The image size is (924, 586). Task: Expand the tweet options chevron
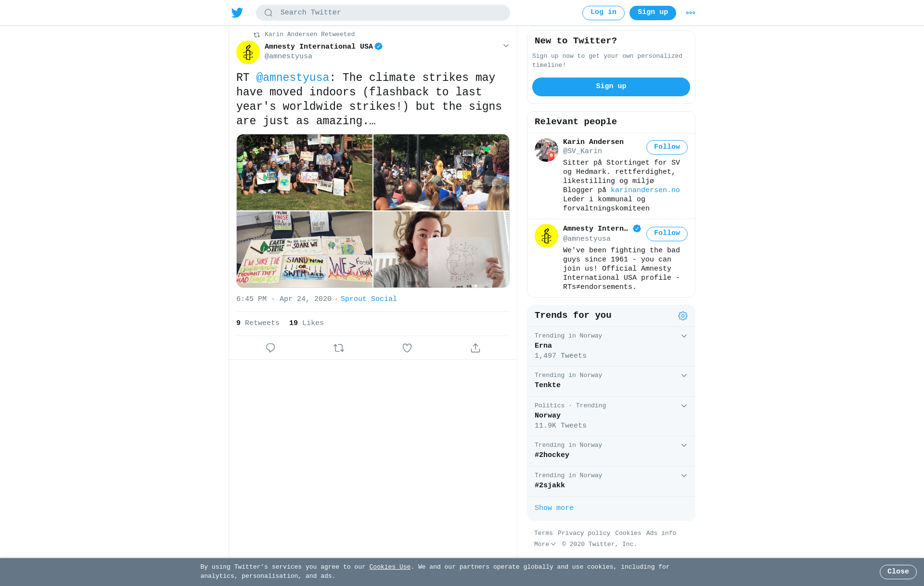(x=506, y=46)
